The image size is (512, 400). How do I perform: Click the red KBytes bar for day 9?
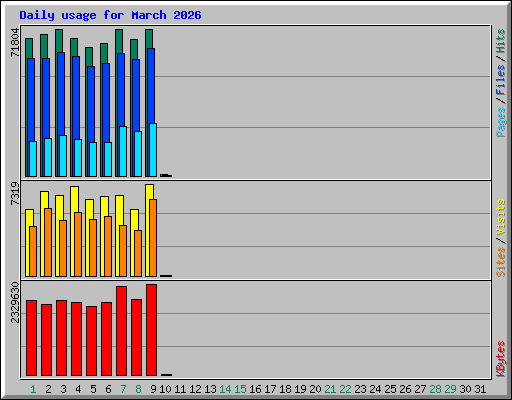click(151, 330)
